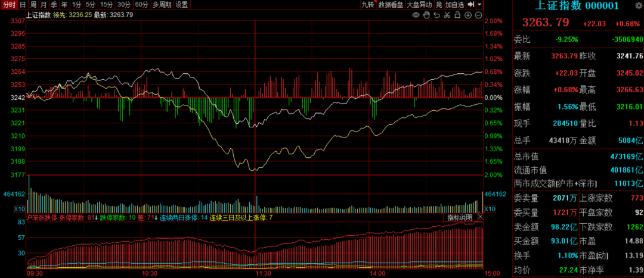Click 最高 value 3266.63

[x=630, y=90]
